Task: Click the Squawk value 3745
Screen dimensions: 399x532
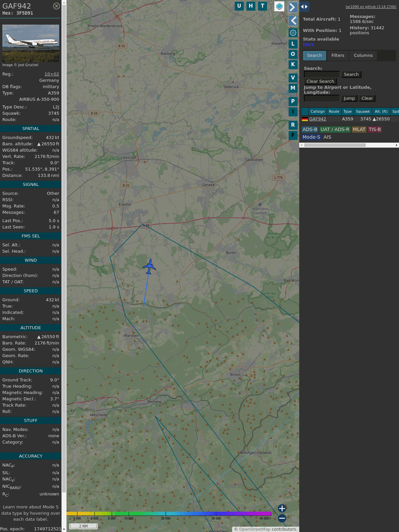Action: point(54,113)
